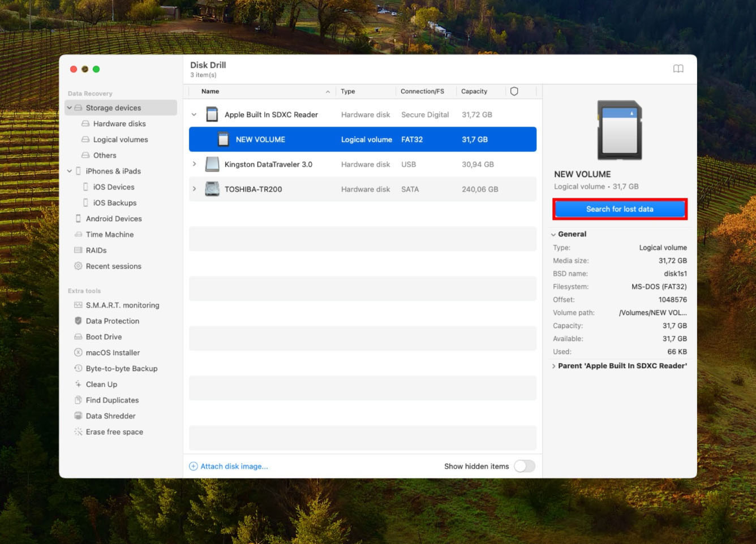Click the Time Machine drive icon
756x544 pixels.
(x=78, y=235)
